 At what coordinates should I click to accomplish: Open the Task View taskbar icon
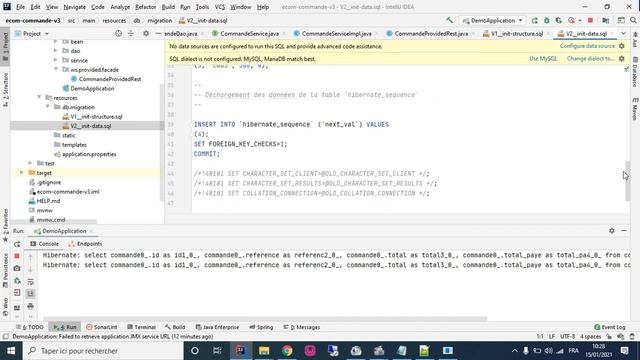tap(217, 351)
